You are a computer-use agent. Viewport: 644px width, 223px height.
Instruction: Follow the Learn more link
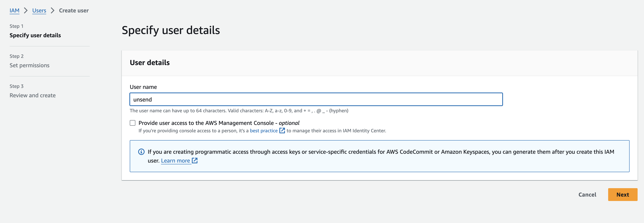[x=175, y=161]
